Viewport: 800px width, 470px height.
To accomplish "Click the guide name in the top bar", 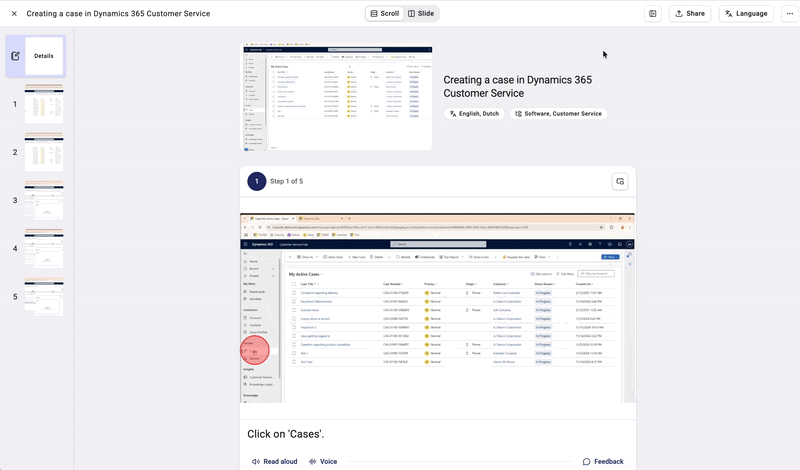I will (x=118, y=14).
